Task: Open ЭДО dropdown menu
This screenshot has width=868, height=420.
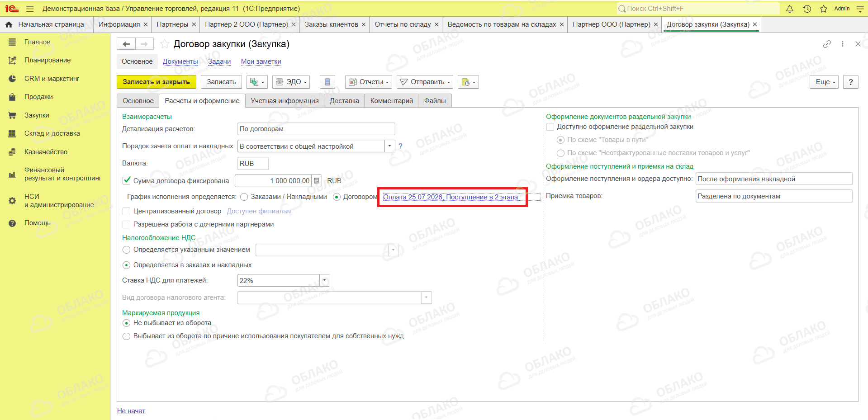Action: [x=291, y=82]
